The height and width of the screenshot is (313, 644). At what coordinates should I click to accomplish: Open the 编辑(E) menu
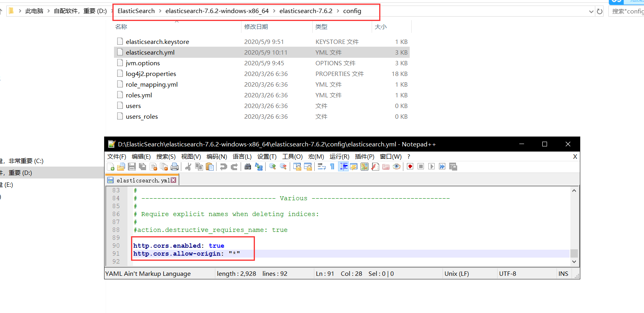pos(141,157)
